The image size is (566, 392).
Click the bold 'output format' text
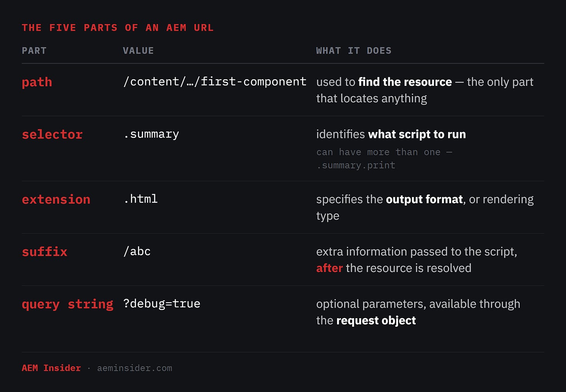click(x=424, y=199)
